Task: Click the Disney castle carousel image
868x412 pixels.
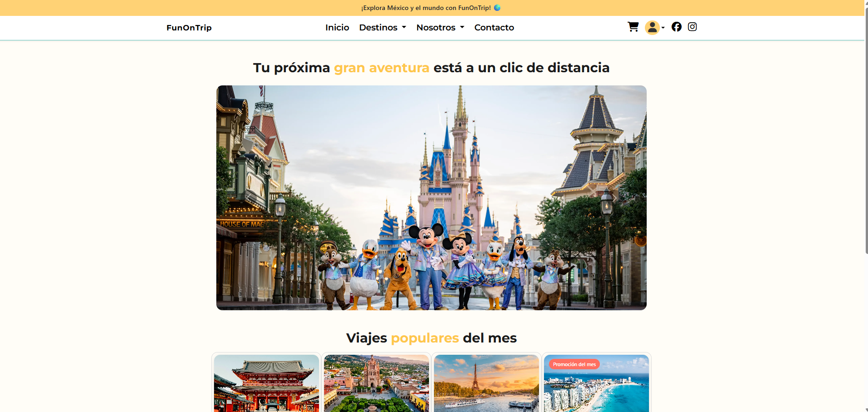Action: 431,198
